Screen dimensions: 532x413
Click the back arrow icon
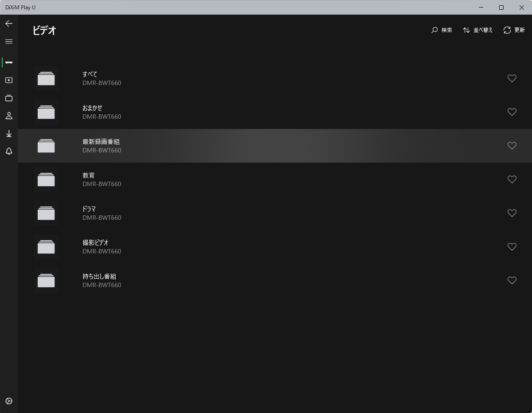9,23
